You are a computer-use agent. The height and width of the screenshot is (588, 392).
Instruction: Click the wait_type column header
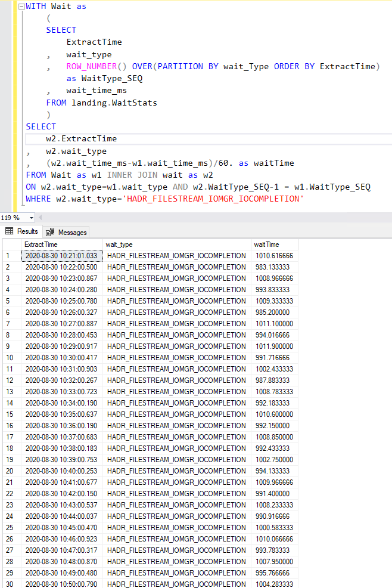tap(119, 245)
